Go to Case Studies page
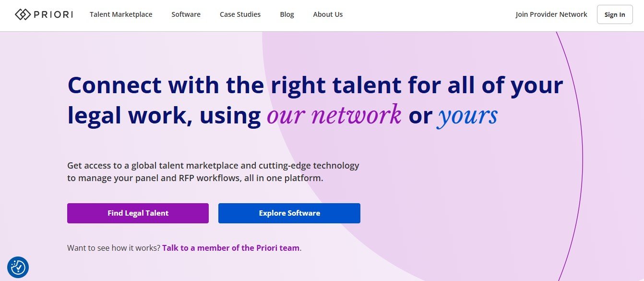 pos(240,14)
